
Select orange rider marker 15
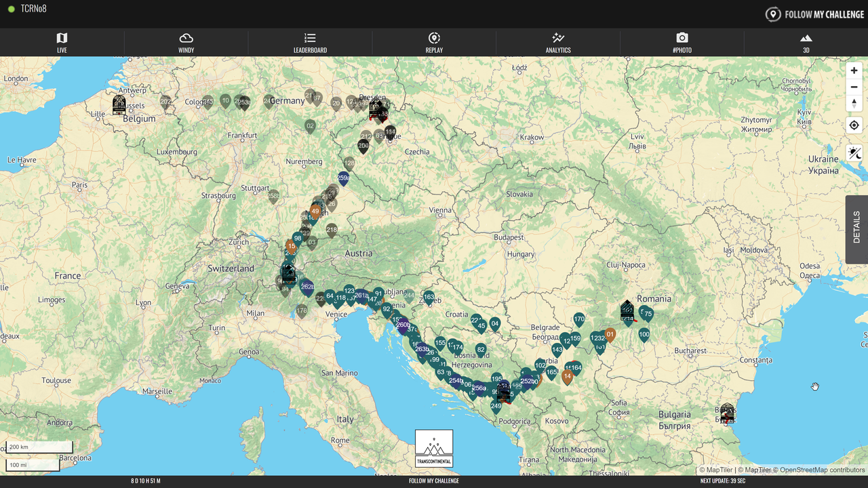[291, 247]
